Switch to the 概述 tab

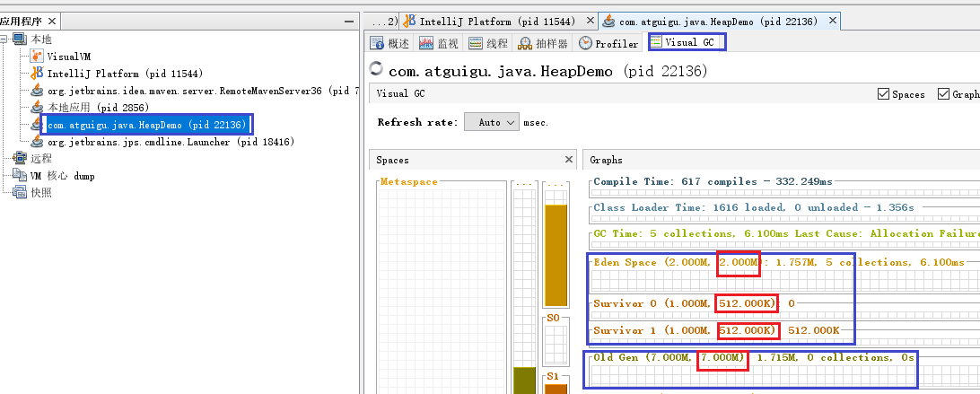click(390, 43)
